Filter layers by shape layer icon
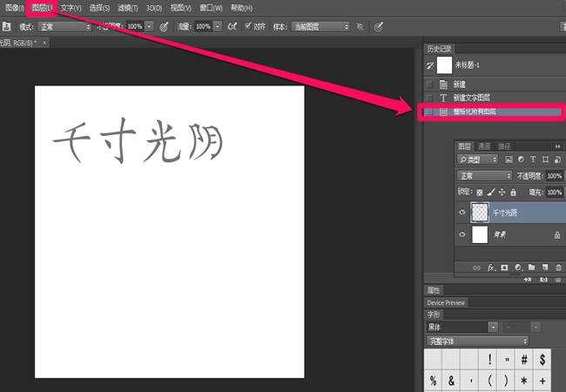This screenshot has height=392, width=566. coord(545,159)
